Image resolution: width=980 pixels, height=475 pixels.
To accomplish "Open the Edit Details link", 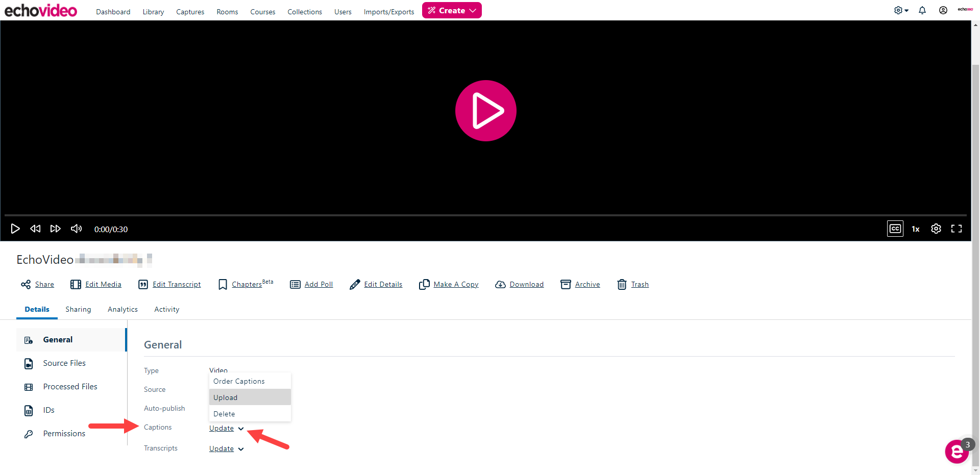I will click(383, 284).
